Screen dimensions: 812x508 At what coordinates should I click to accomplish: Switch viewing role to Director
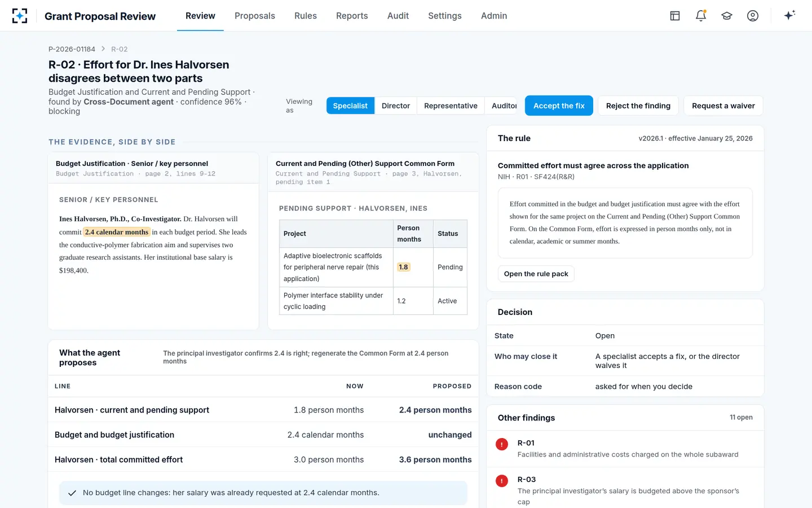(x=396, y=106)
